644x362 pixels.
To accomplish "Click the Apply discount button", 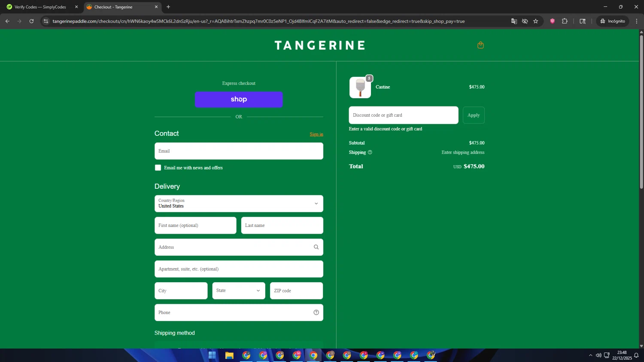I will tap(474, 115).
